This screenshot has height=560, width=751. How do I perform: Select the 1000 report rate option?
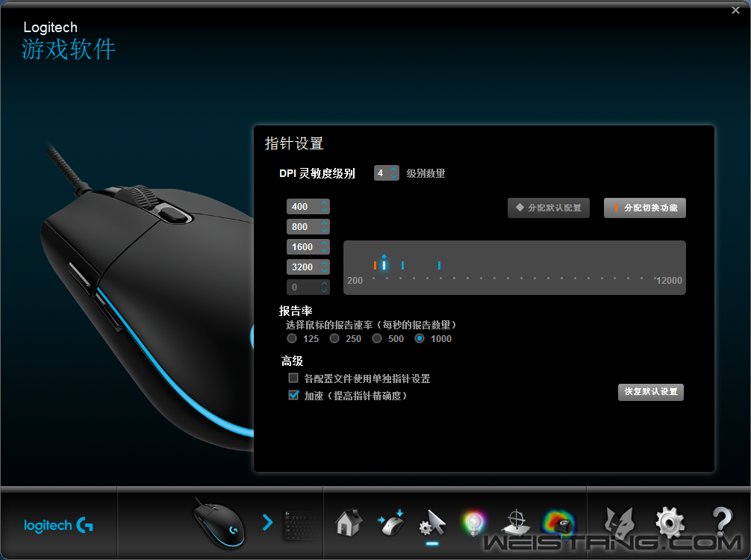coord(420,339)
